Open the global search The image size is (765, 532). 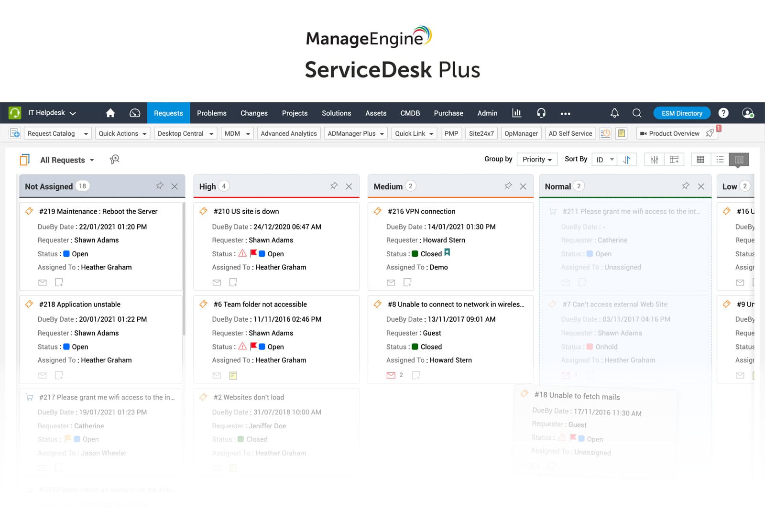pyautogui.click(x=637, y=113)
